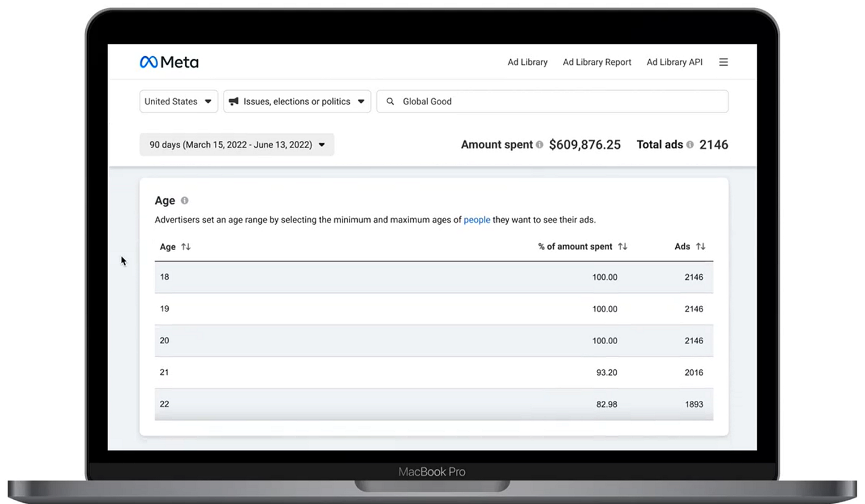The height and width of the screenshot is (504, 865).
Task: Open the 90 days date range dropdown
Action: 237,145
